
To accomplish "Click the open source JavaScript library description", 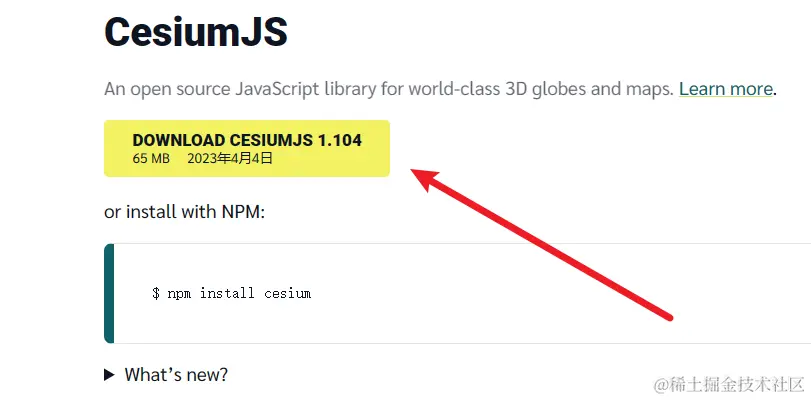I will pos(388,90).
